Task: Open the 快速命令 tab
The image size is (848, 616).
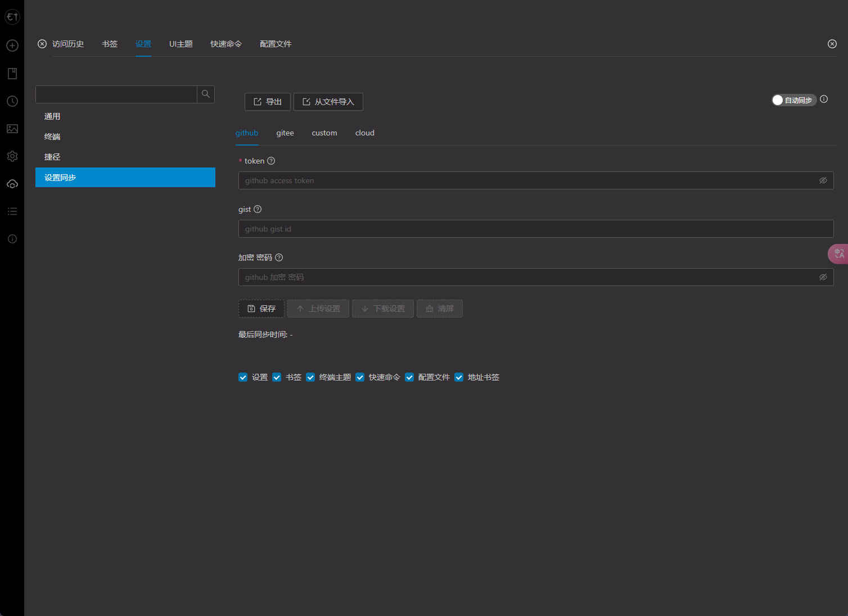Action: 226,44
